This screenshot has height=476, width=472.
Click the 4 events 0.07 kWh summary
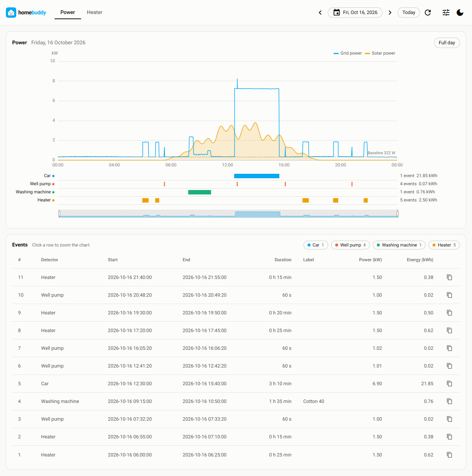[x=419, y=184]
